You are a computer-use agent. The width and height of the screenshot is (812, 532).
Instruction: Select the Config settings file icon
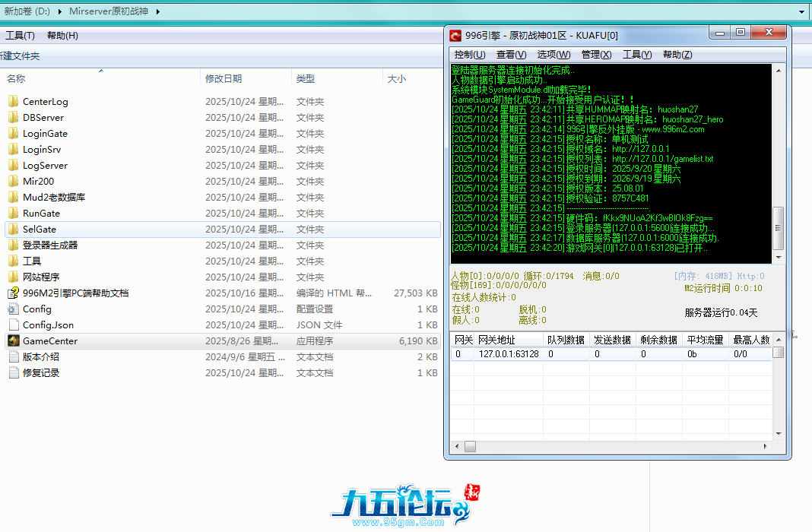tap(13, 309)
